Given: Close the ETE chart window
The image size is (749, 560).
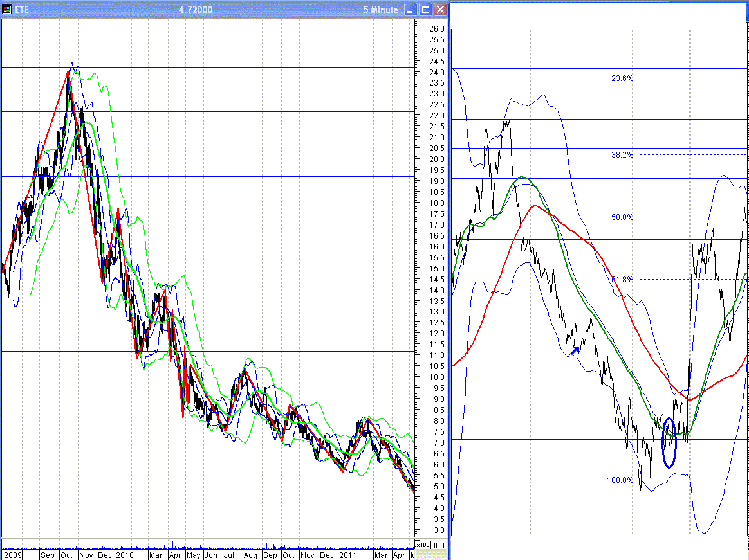Looking at the screenshot, I should [440, 10].
